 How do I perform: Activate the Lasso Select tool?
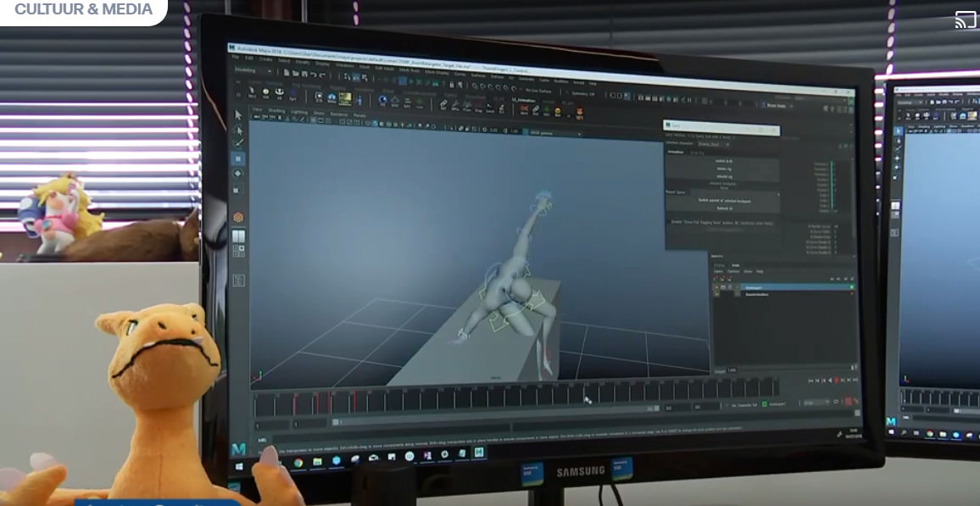(x=238, y=130)
